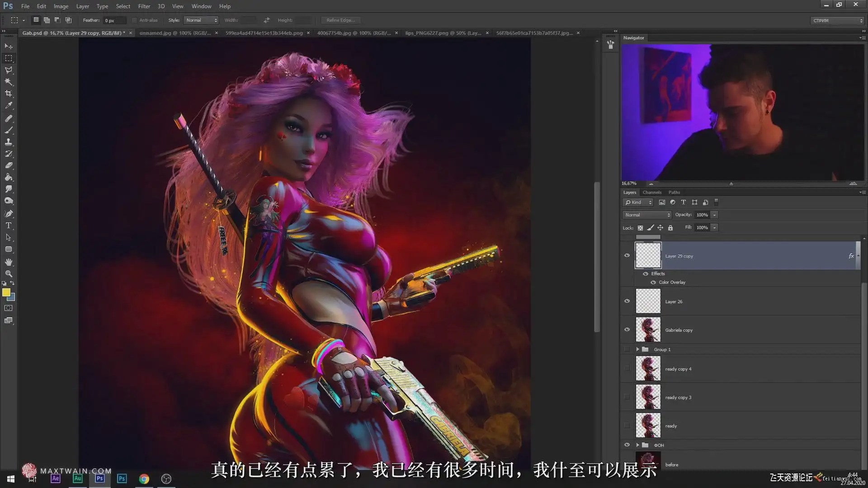Screen dimensions: 868x488
Task: Close the Gab.psd document tab
Action: [x=131, y=33]
